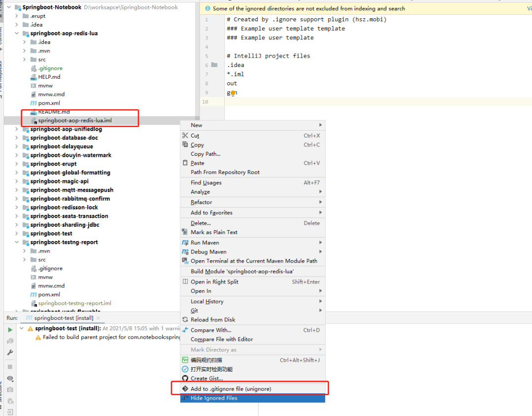Expand the springboot-magic-api module
The height and width of the screenshot is (416, 532).
point(17,181)
